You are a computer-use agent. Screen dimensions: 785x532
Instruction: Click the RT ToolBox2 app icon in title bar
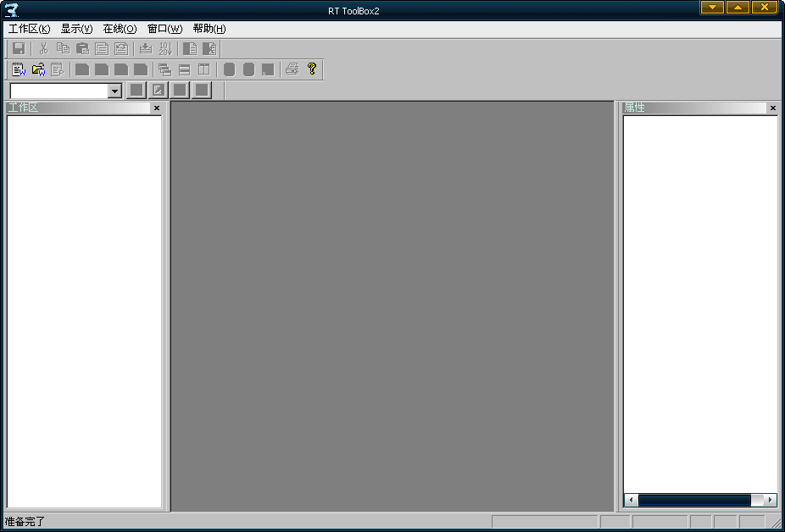click(12, 9)
